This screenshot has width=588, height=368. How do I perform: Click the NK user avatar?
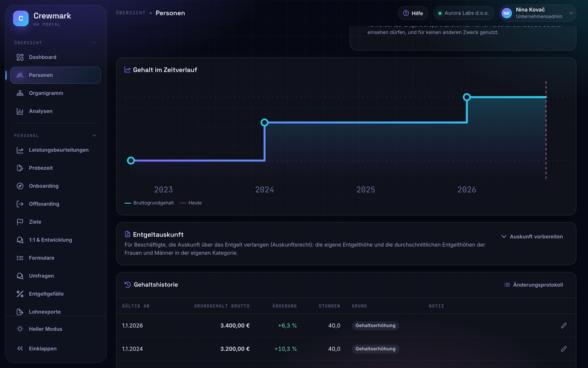[x=507, y=13]
